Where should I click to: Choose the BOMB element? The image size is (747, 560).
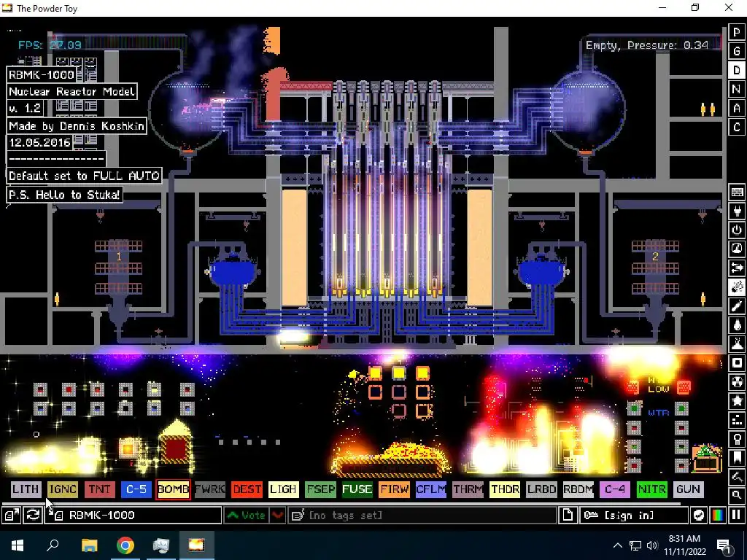[x=173, y=489]
